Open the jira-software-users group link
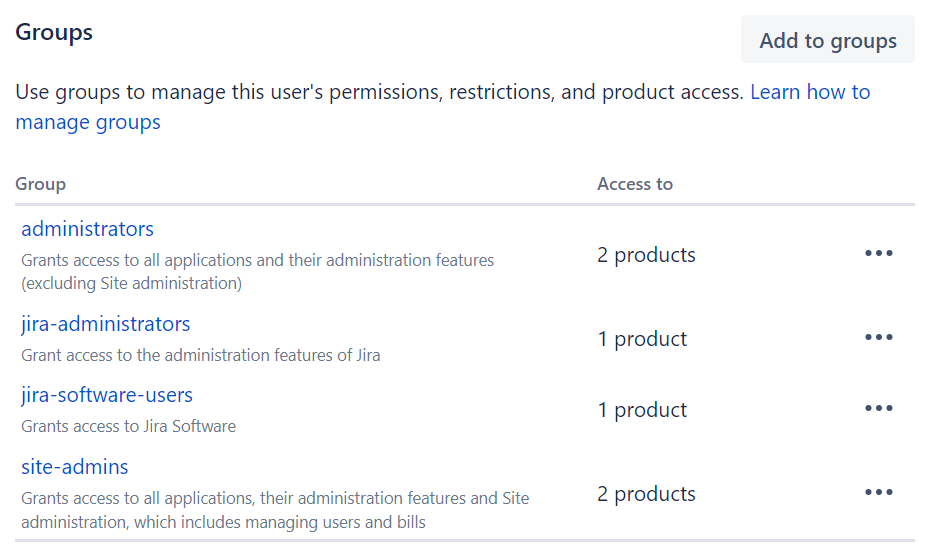Image resolution: width=949 pixels, height=556 pixels. coord(107,395)
